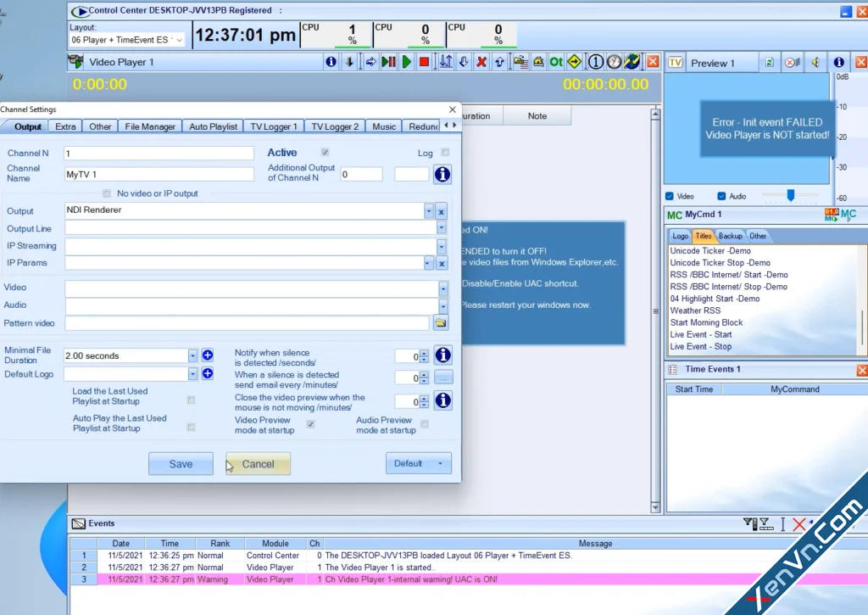Open the Output dropdown showing NDI Renderer
Screen dimensions: 868x615
(x=428, y=210)
